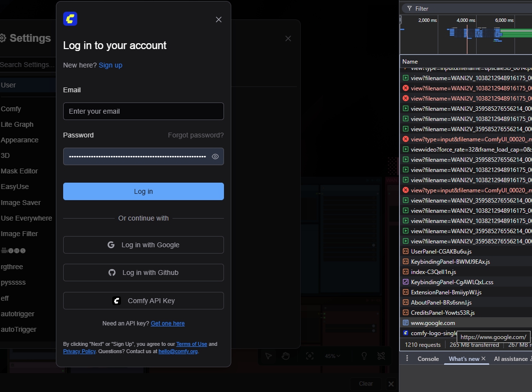The height and width of the screenshot is (392, 532).
Task: Close the bottom panel X icon
Action: 391,384
